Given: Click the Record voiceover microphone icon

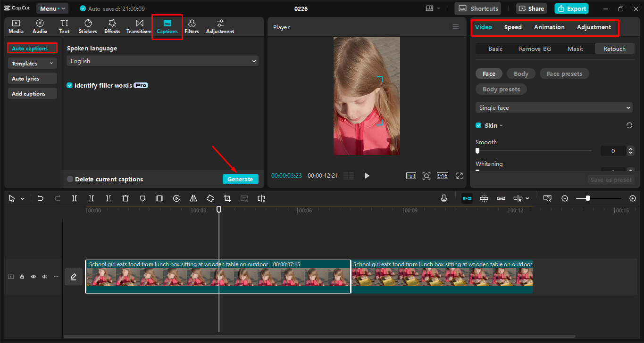Looking at the screenshot, I should pos(443,198).
